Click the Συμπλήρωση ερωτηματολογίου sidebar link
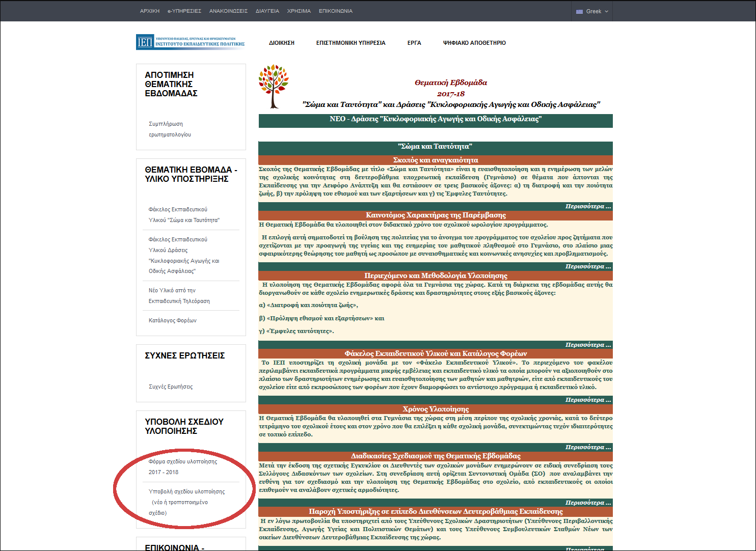The height and width of the screenshot is (551, 756). point(170,129)
